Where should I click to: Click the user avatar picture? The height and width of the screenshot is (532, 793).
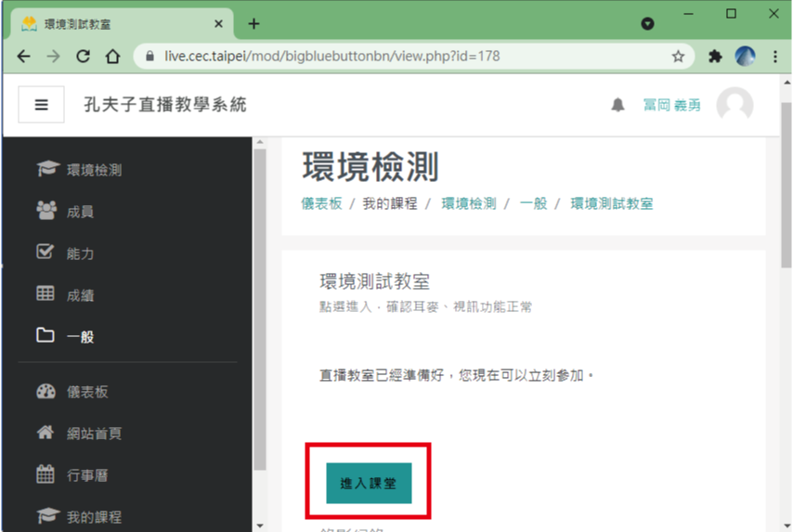coord(734,105)
